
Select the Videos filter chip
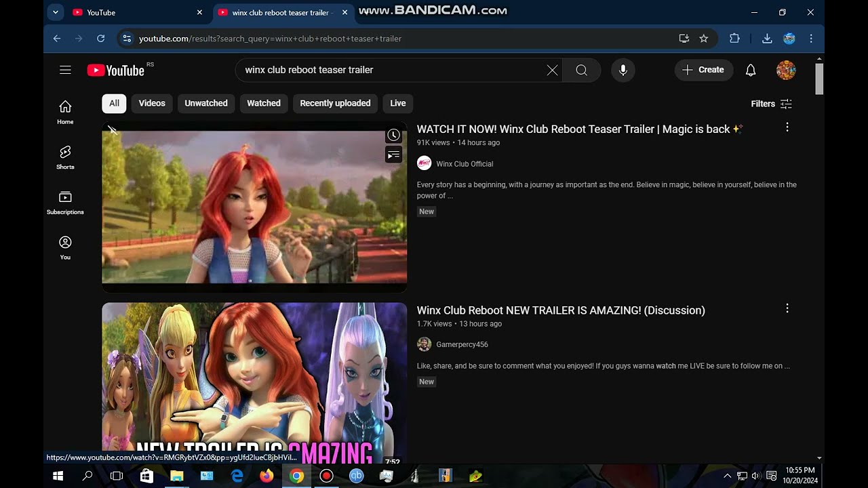click(x=152, y=103)
